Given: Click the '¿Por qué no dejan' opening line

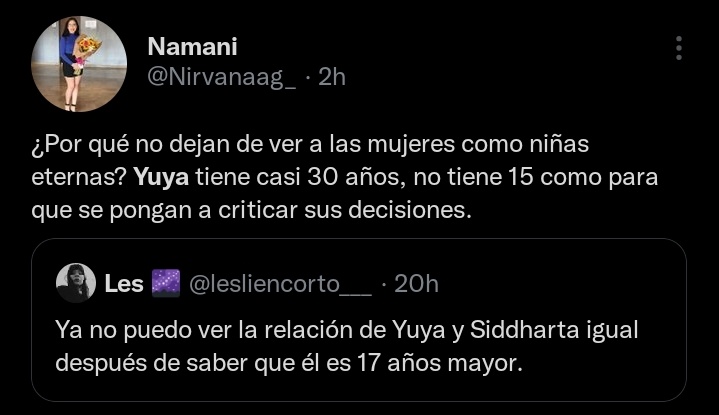Looking at the screenshot, I should [310, 144].
